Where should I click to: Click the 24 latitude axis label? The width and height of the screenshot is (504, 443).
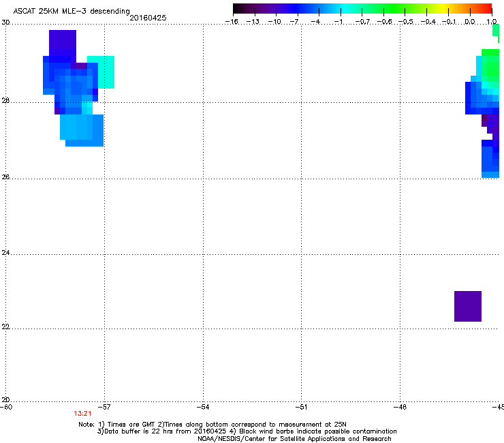click(5, 253)
